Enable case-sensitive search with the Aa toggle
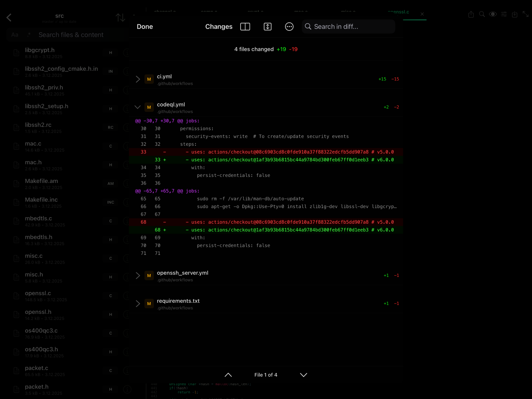The image size is (532, 399). (15, 35)
